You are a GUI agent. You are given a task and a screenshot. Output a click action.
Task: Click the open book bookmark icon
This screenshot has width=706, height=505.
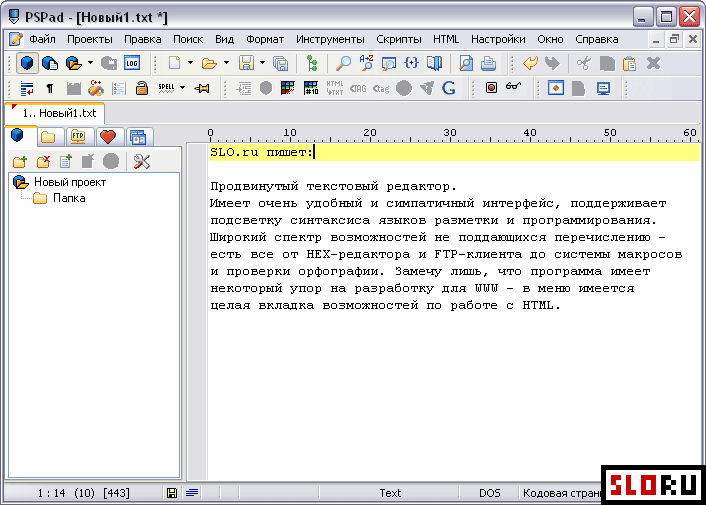tap(434, 63)
